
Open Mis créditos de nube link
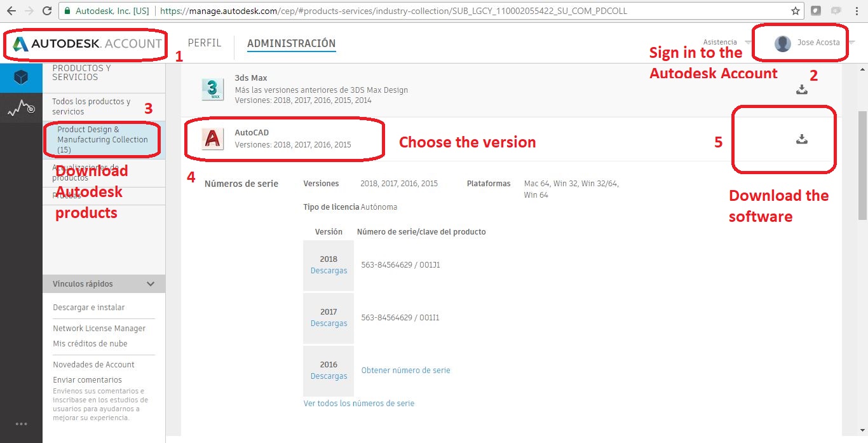click(x=90, y=344)
